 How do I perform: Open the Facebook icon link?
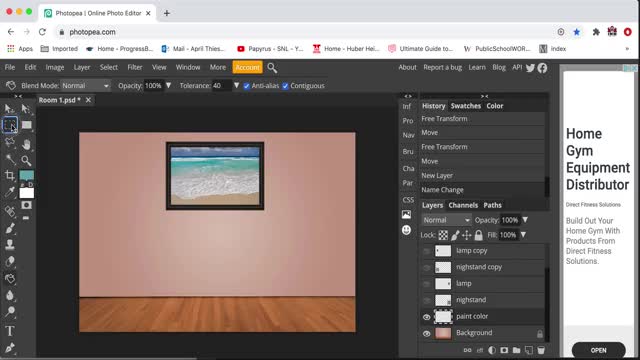click(542, 68)
